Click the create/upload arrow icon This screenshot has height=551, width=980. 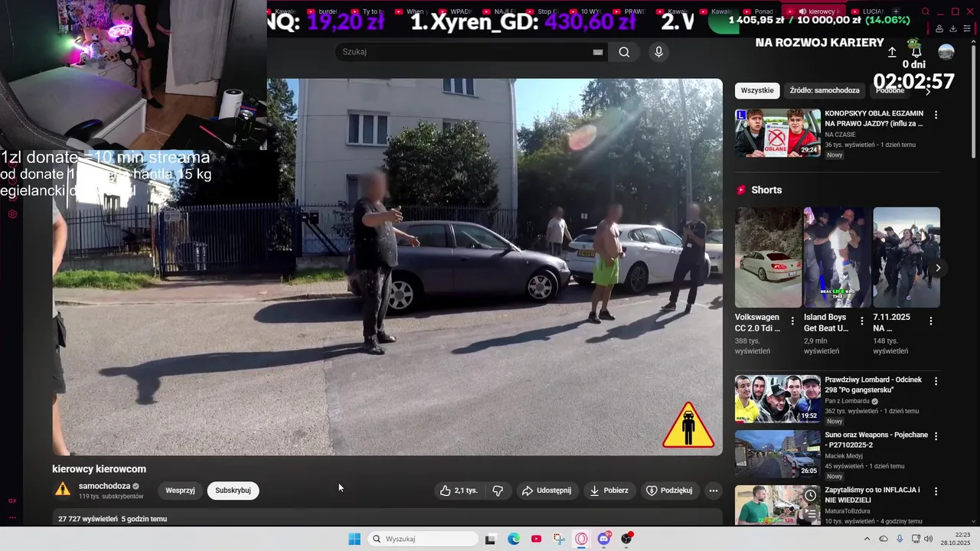click(x=892, y=52)
